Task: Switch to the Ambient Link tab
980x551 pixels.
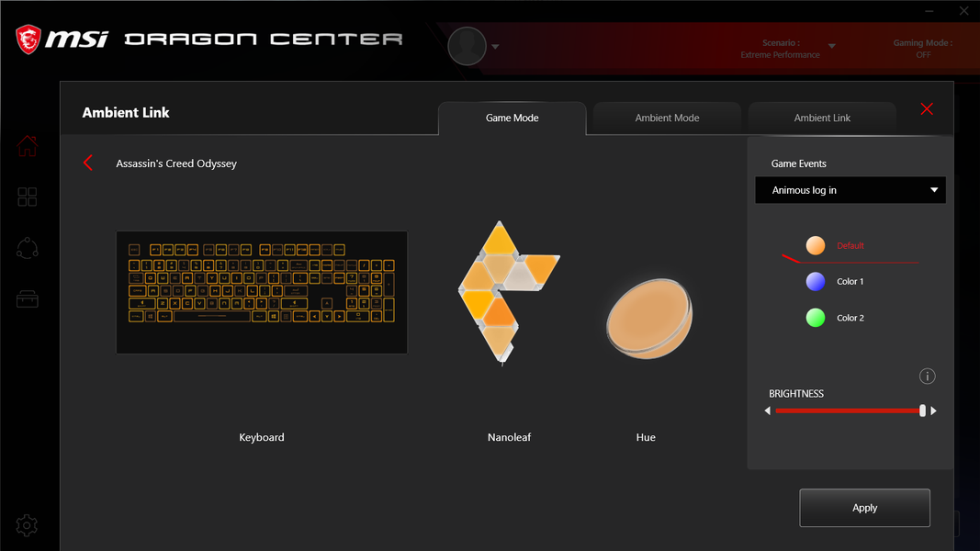Action: pyautogui.click(x=822, y=118)
